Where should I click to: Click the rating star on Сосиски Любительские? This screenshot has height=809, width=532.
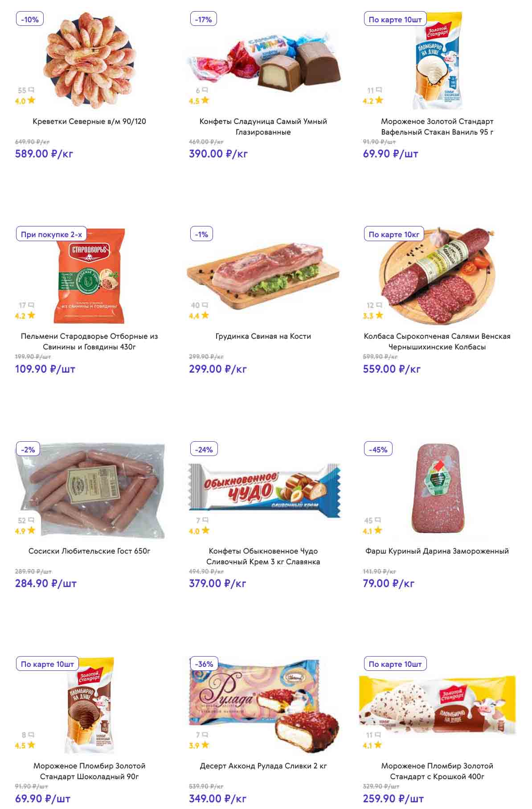pyautogui.click(x=31, y=530)
